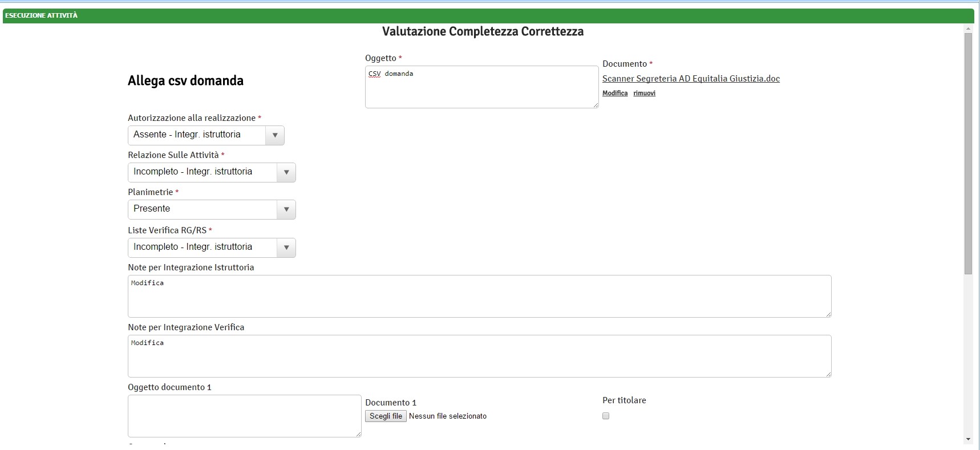Open Scanner Segreteria AD Equitalia Giustizia.doc link
This screenshot has width=980, height=450.
pos(691,79)
